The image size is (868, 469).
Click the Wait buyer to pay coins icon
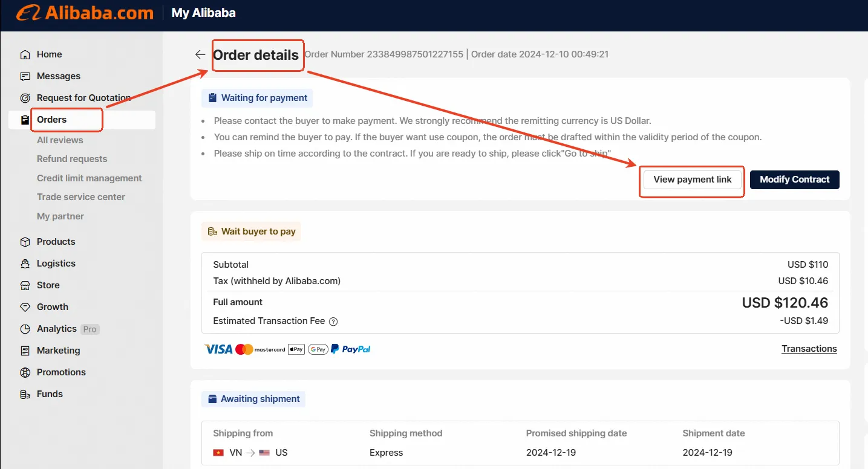click(x=212, y=231)
